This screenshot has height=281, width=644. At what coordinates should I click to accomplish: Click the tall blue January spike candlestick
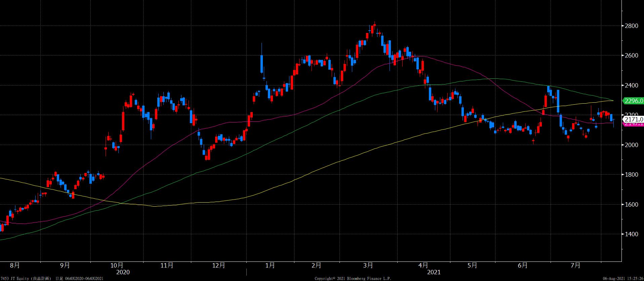(261, 63)
